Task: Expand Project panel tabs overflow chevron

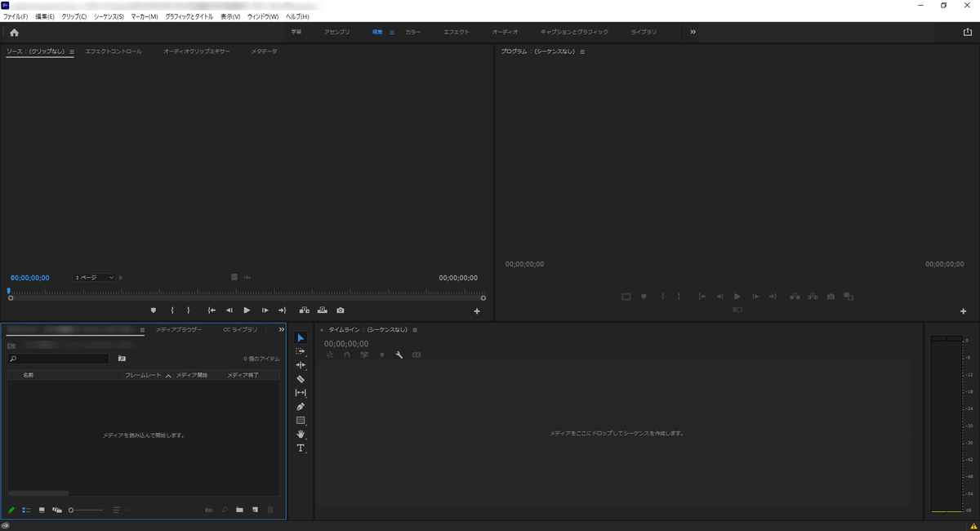Action: (x=281, y=329)
